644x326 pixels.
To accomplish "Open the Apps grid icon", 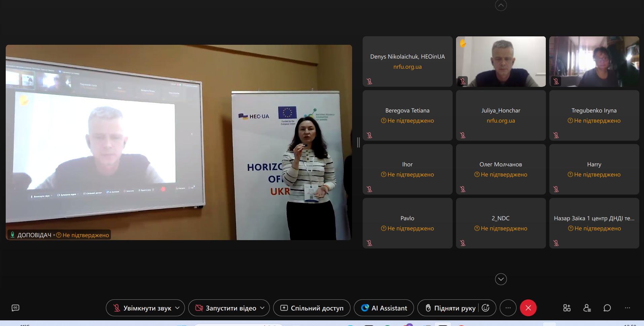I will click(x=567, y=308).
